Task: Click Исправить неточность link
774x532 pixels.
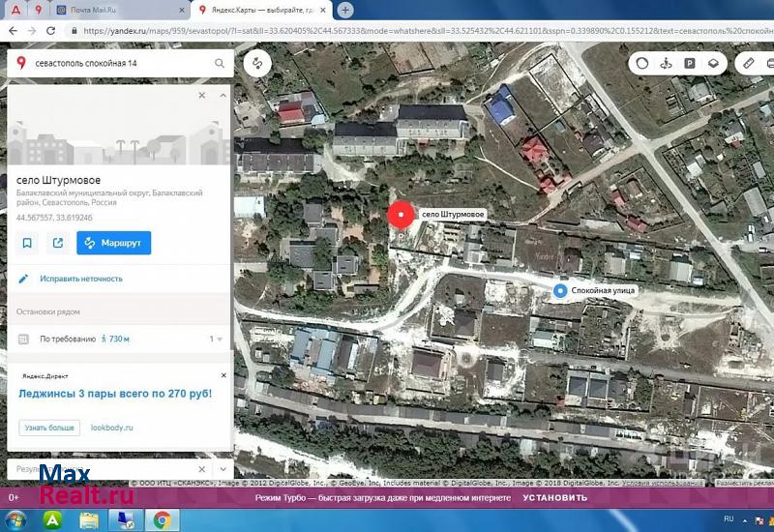Action: click(81, 279)
